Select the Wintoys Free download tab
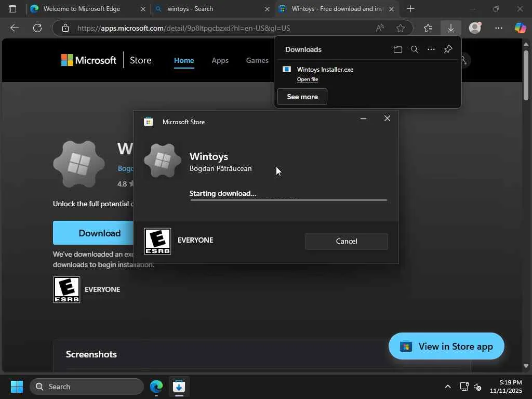The width and height of the screenshot is (532, 399). [x=337, y=9]
